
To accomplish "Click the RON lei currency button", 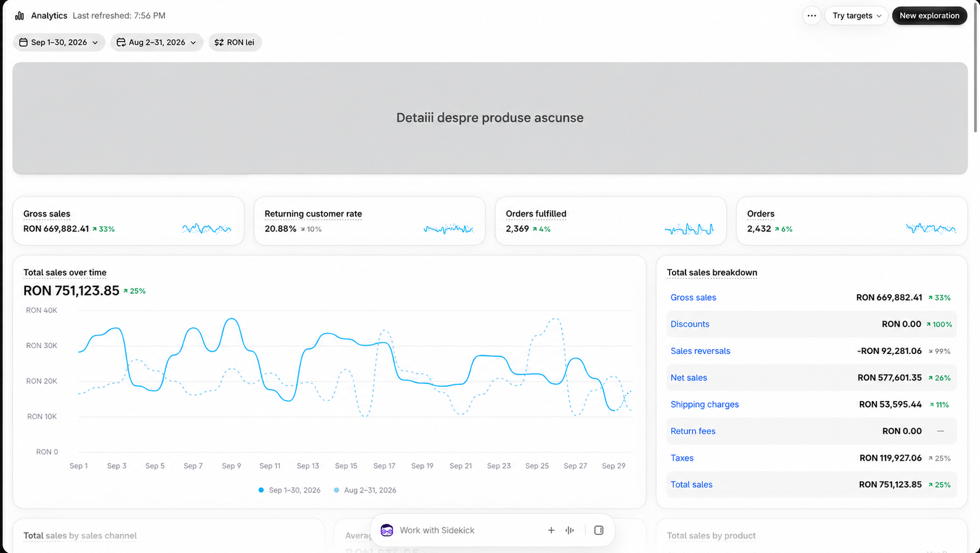I will pyautogui.click(x=235, y=42).
